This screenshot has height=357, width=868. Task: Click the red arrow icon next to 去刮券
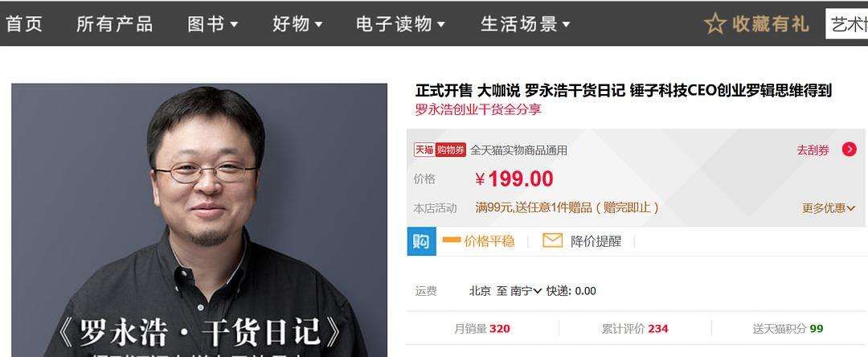[x=850, y=150]
